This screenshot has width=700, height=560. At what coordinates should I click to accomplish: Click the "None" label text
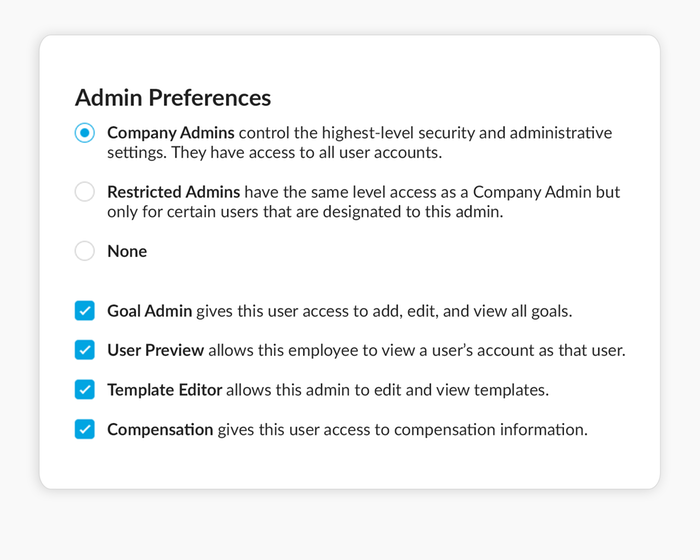127,252
